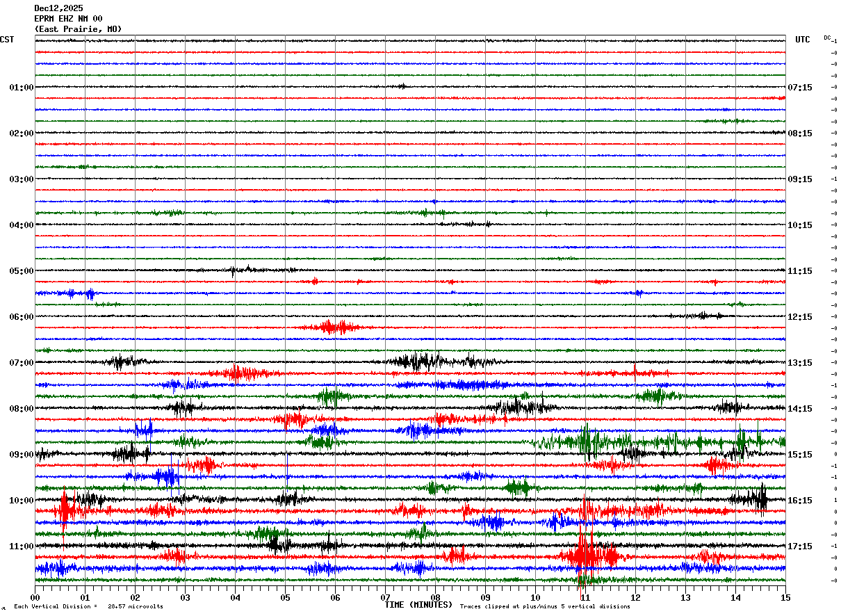Click the 12:15 UTC row label

pyautogui.click(x=800, y=317)
